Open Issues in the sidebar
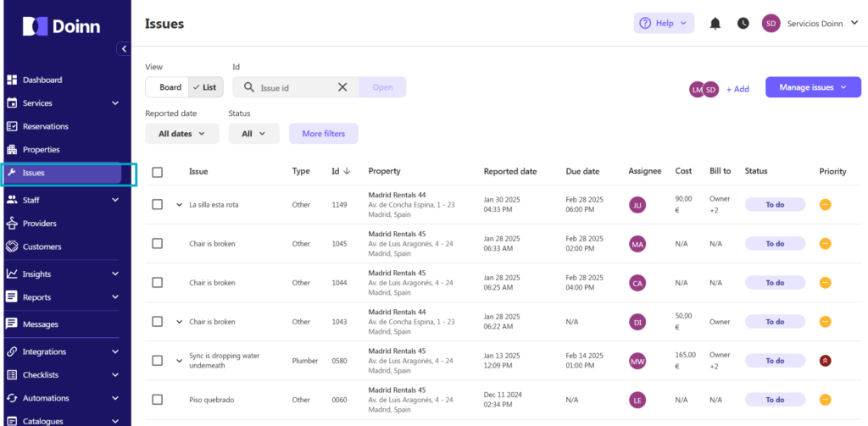 coord(62,173)
